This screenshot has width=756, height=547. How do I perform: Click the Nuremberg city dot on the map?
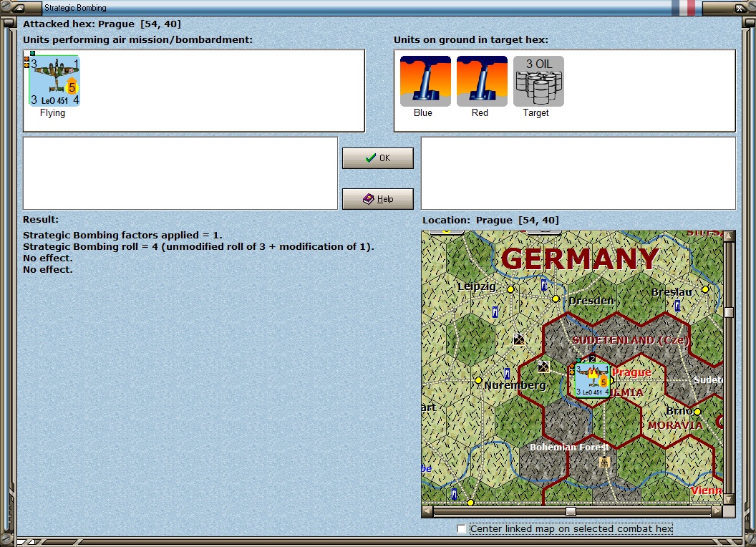(478, 380)
